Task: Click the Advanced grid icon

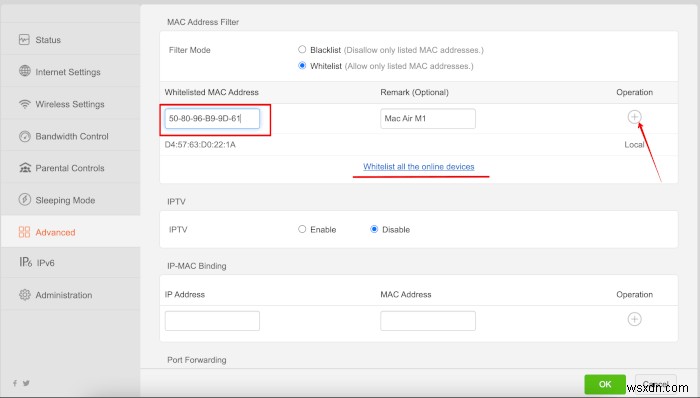Action: (24, 232)
